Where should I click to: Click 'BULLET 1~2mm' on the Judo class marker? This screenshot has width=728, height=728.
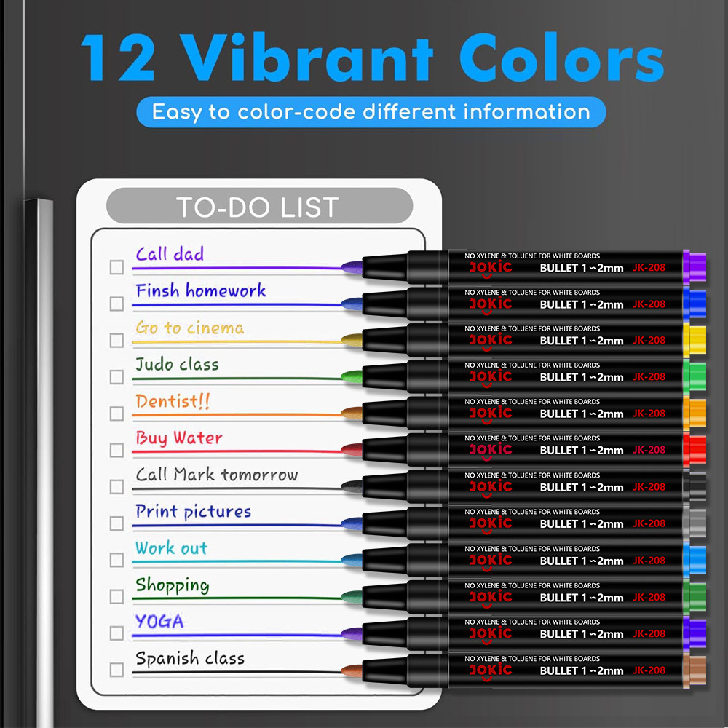[582, 377]
